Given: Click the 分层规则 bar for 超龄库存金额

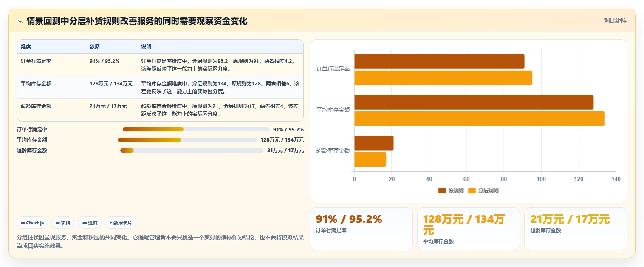Looking at the screenshot, I should [x=370, y=159].
